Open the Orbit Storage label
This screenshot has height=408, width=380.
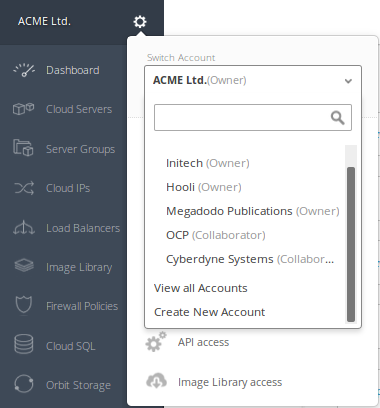(78, 385)
